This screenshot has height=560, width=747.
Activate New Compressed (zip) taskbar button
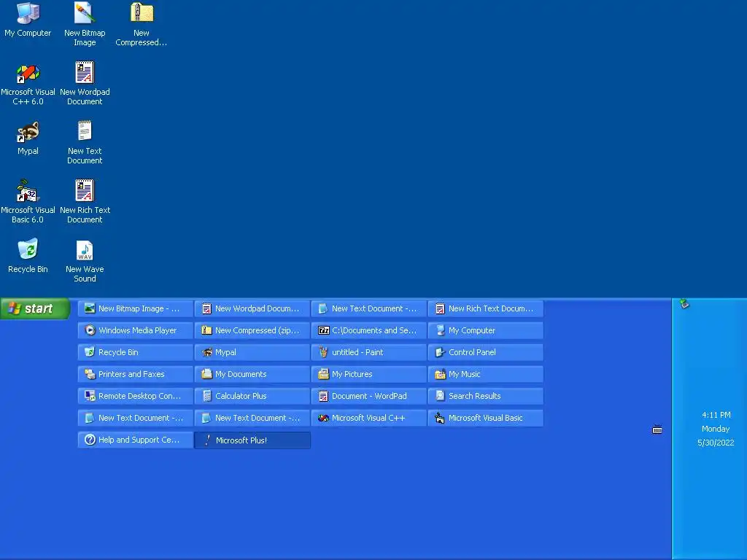click(x=252, y=330)
